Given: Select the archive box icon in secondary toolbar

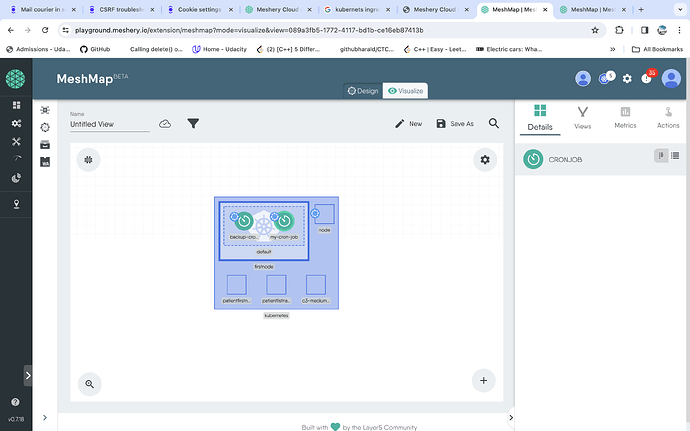Looking at the screenshot, I should pos(45,144).
